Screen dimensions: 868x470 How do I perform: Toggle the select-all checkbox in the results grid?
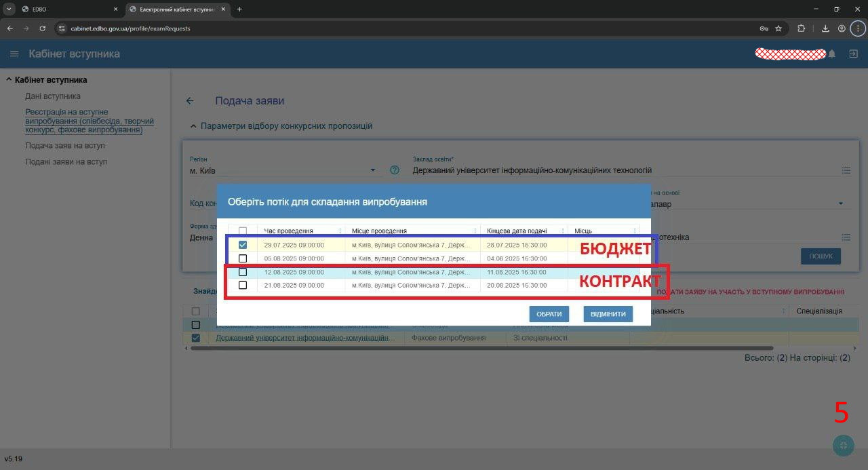pyautogui.click(x=196, y=311)
